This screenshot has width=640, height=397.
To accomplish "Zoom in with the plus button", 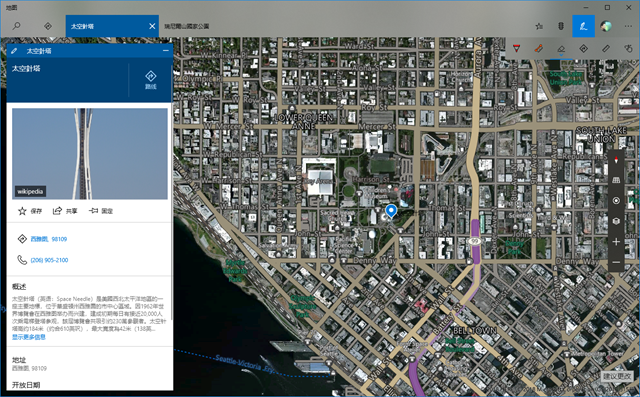I will tap(616, 242).
